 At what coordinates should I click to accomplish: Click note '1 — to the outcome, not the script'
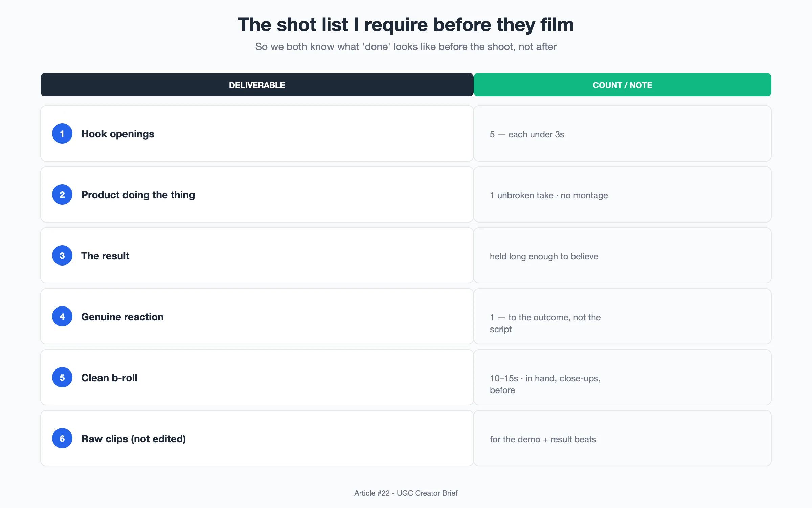(545, 323)
